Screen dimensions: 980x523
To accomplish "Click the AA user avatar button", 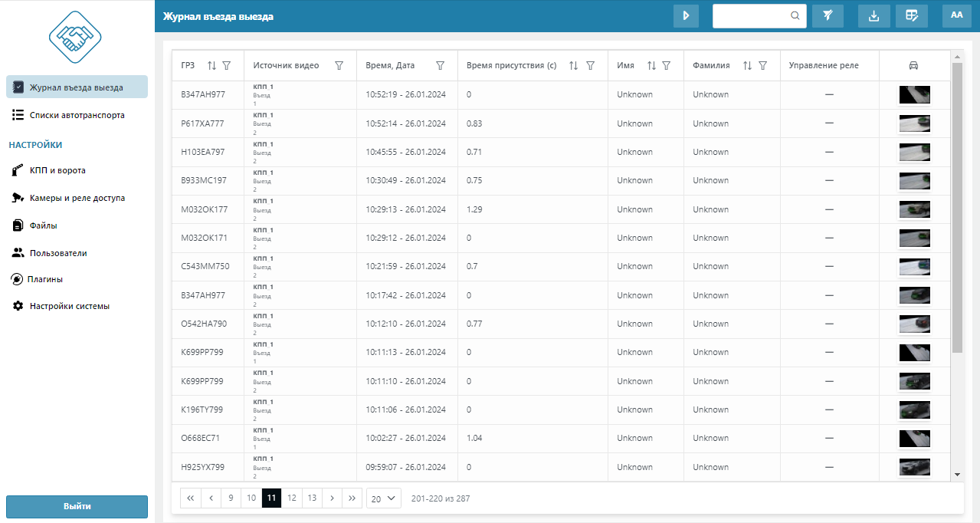I will (956, 16).
